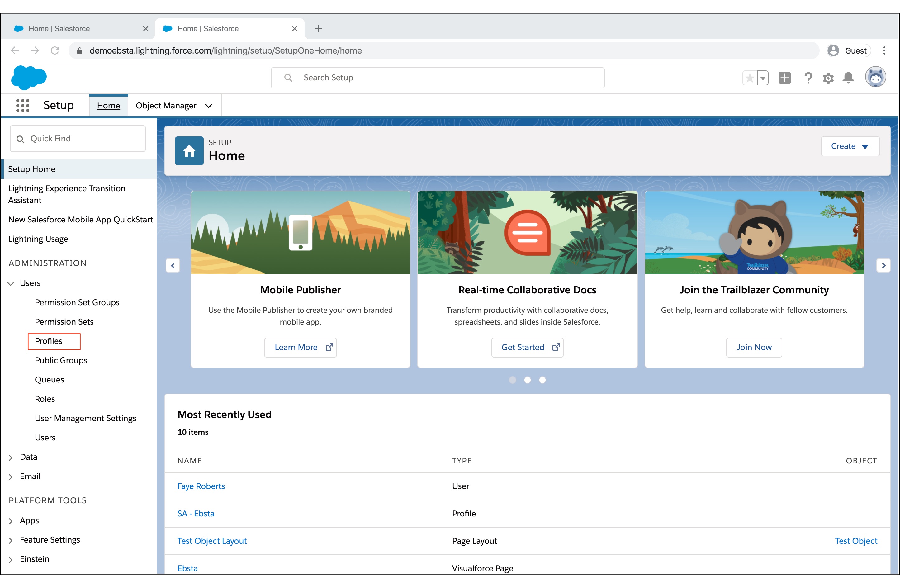
Task: Expand the Object Manager tab dropdown chevron
Action: (x=209, y=106)
